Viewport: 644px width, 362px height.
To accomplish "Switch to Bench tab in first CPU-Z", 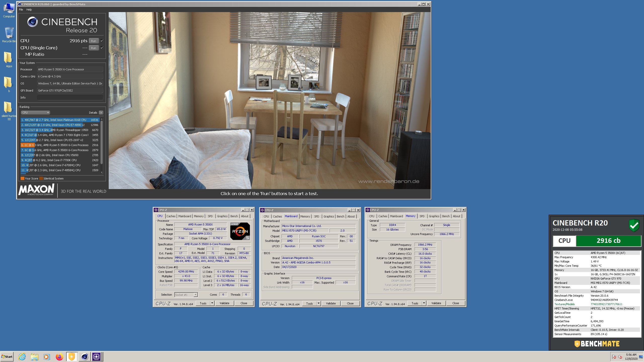I will pos(234,216).
